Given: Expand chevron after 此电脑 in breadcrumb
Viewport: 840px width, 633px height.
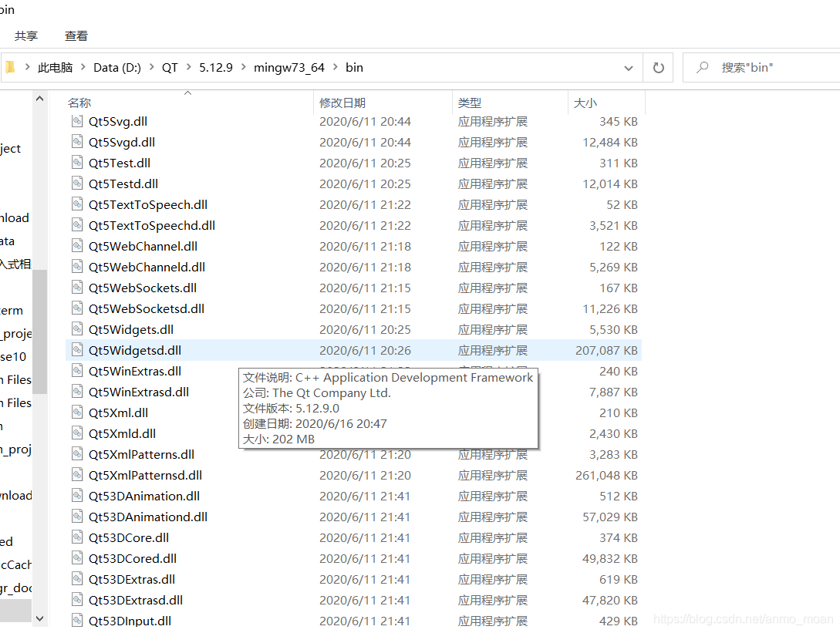Looking at the screenshot, I should tap(83, 67).
